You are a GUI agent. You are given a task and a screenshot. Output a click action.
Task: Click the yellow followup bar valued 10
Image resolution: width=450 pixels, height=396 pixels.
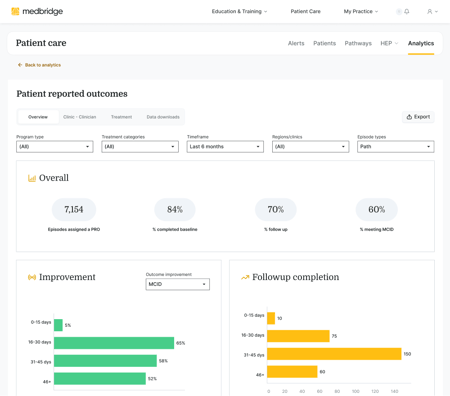(271, 318)
